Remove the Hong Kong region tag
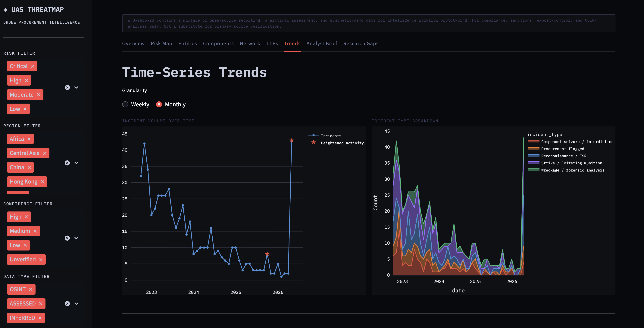 point(42,182)
